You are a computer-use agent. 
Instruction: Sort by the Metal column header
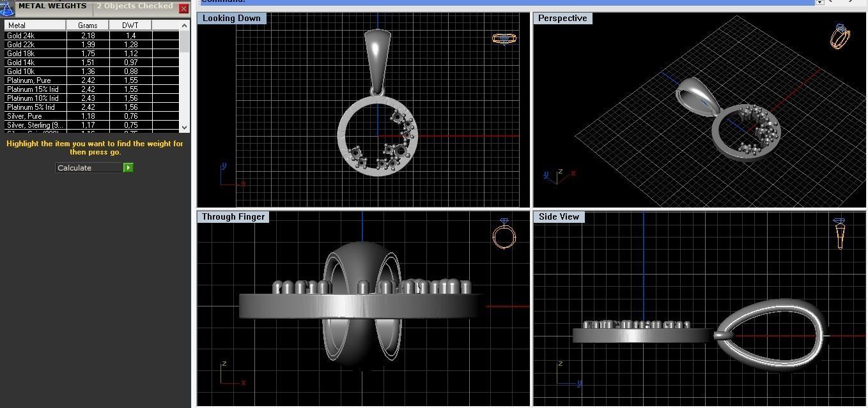(x=35, y=25)
